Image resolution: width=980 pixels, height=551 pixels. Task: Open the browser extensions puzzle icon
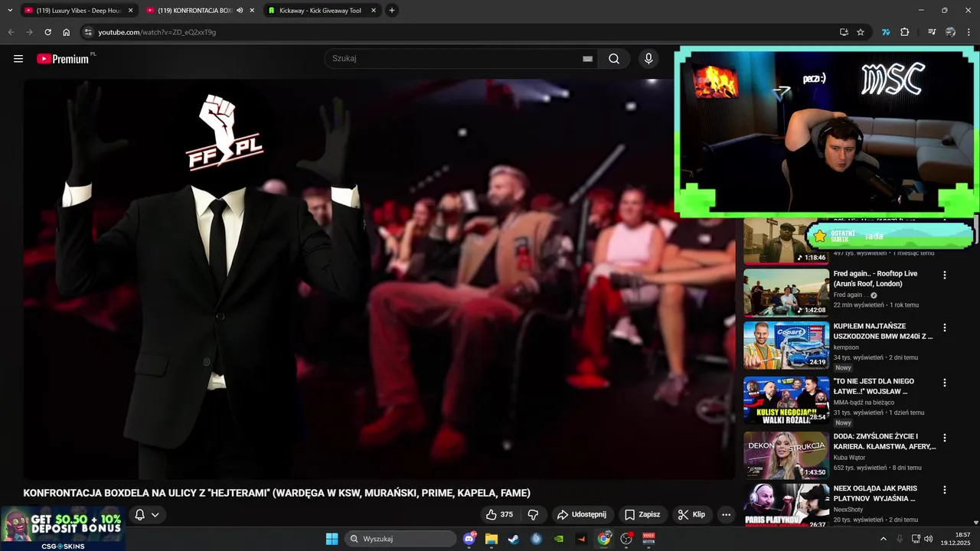coord(905,32)
